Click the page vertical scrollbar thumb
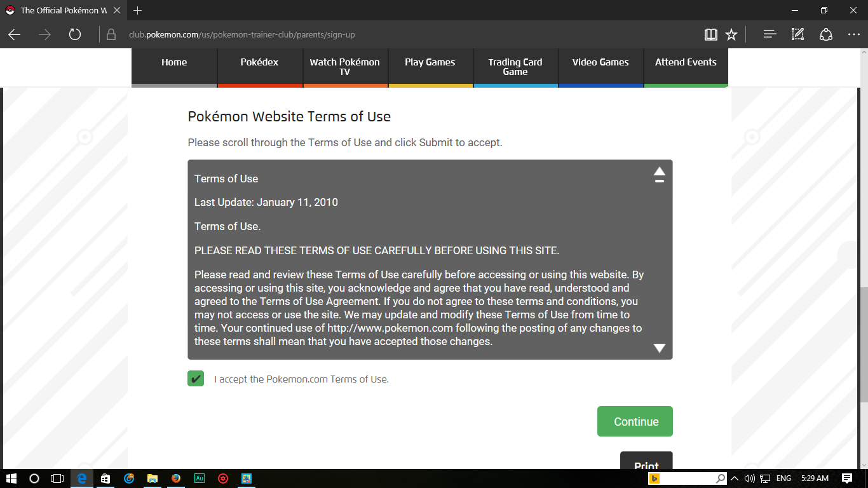The image size is (868, 488). click(x=864, y=343)
